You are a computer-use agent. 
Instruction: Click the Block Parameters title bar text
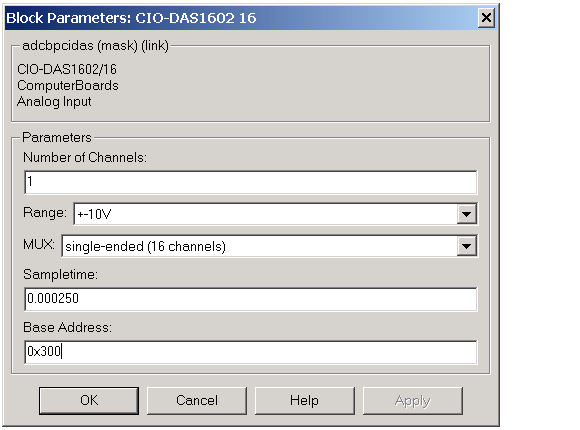[x=131, y=18]
